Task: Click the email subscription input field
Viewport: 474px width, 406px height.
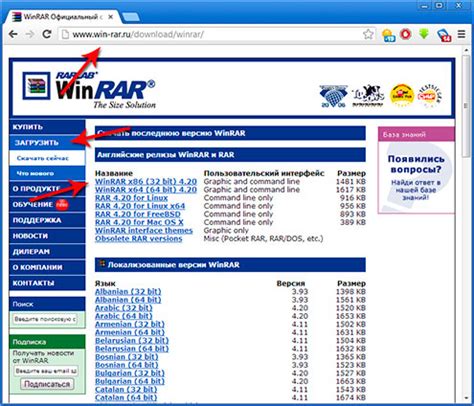Action: coord(46,371)
